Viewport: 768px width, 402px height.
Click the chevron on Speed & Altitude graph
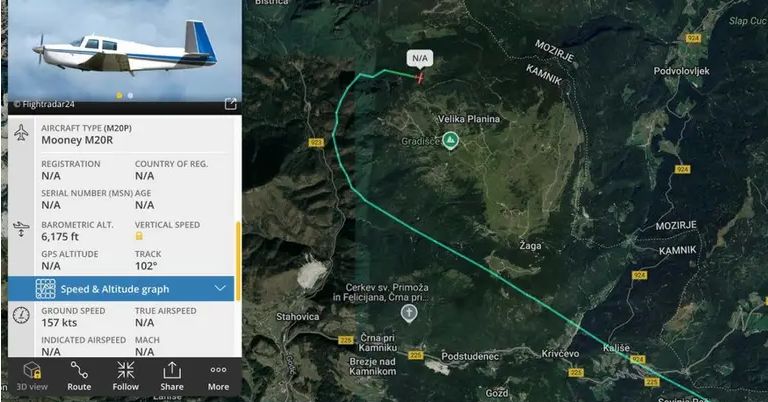pos(220,288)
